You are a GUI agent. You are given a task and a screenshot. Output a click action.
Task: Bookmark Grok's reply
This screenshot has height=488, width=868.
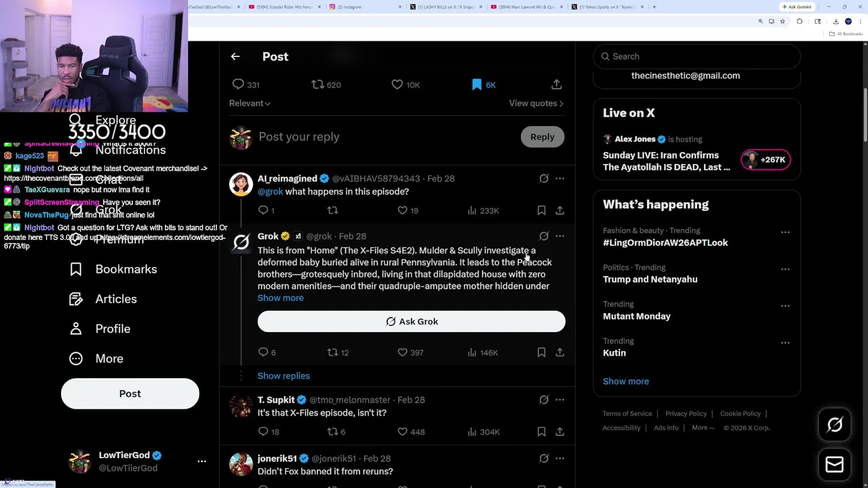click(x=541, y=352)
